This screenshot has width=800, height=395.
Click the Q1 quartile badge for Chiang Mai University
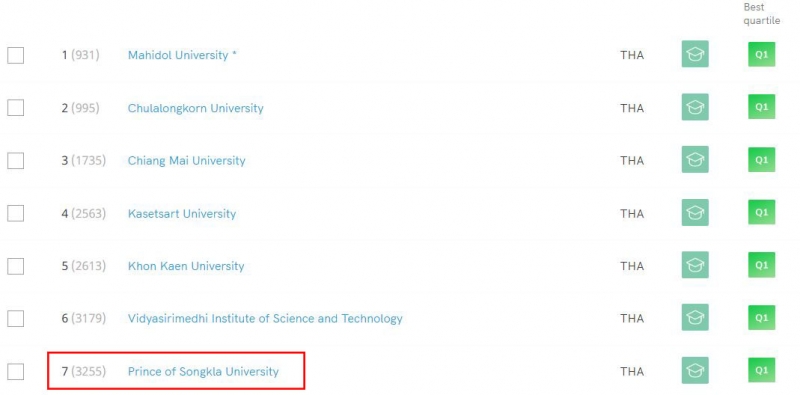point(761,160)
